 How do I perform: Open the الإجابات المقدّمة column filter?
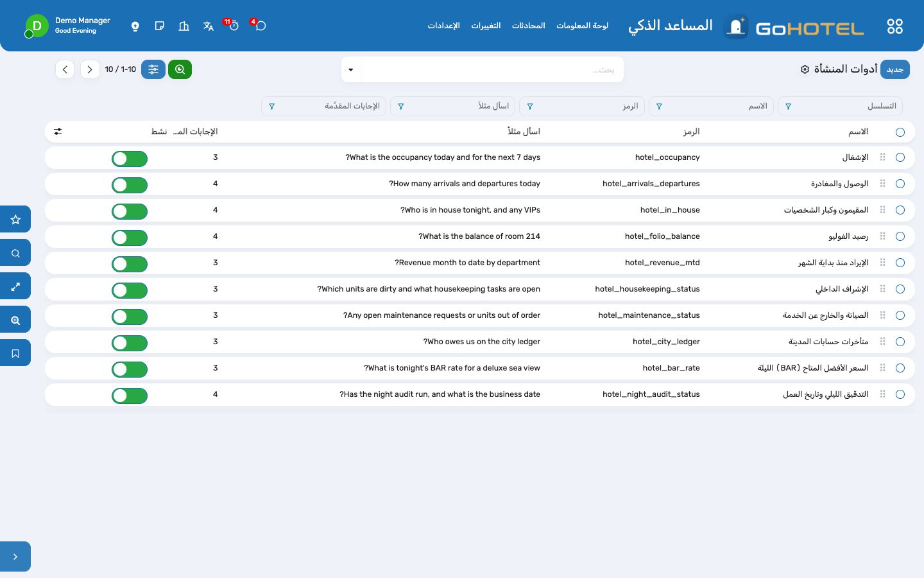pyautogui.click(x=272, y=107)
